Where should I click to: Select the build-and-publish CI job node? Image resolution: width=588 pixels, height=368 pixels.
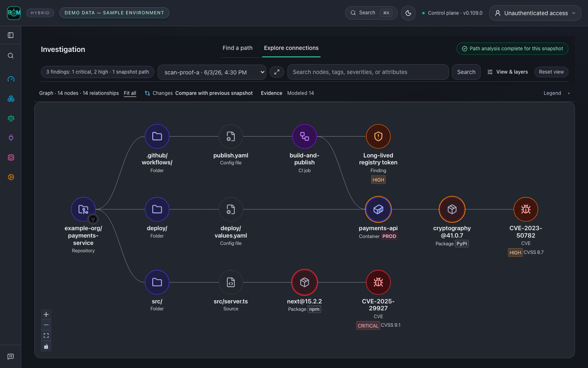[x=305, y=136]
